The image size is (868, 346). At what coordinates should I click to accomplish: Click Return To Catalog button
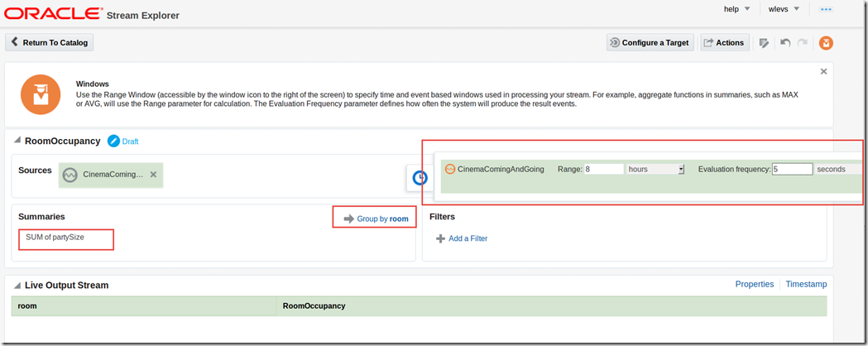pyautogui.click(x=50, y=42)
